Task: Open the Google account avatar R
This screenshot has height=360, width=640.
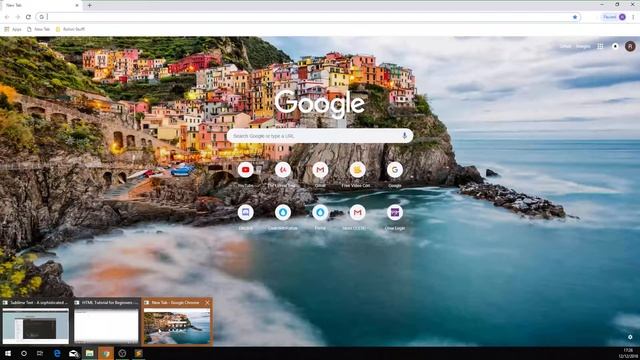Action: 630,46
